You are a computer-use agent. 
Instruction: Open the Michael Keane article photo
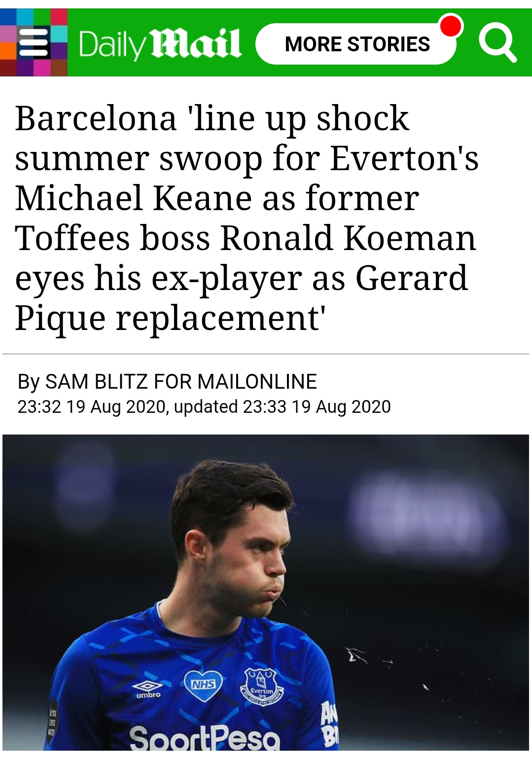point(266,592)
